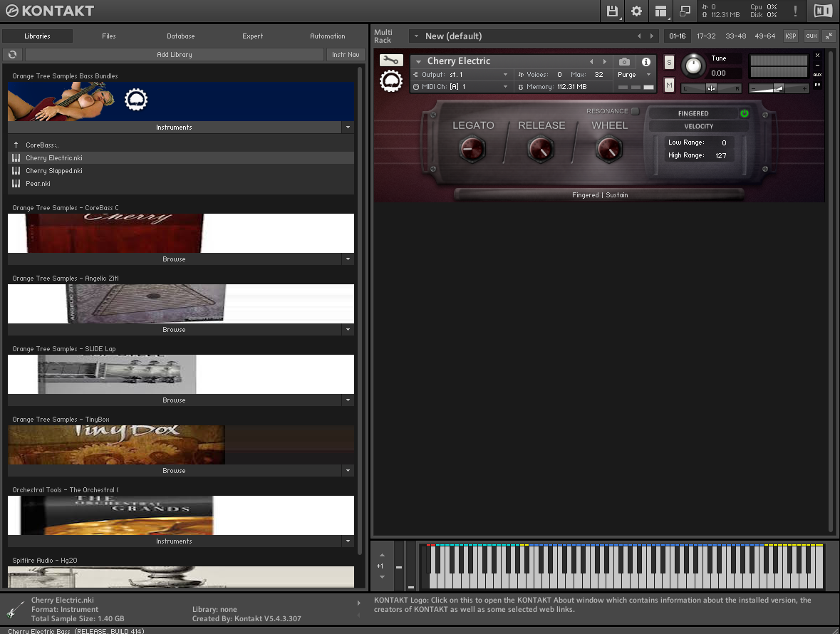Toggle aux sends view

[811, 36]
